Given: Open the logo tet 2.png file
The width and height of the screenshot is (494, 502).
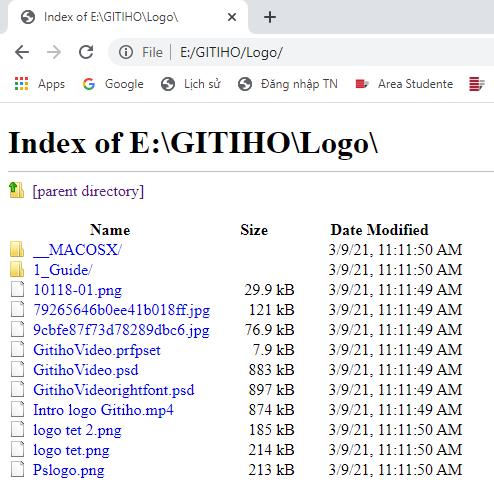Looking at the screenshot, I should point(77,430).
